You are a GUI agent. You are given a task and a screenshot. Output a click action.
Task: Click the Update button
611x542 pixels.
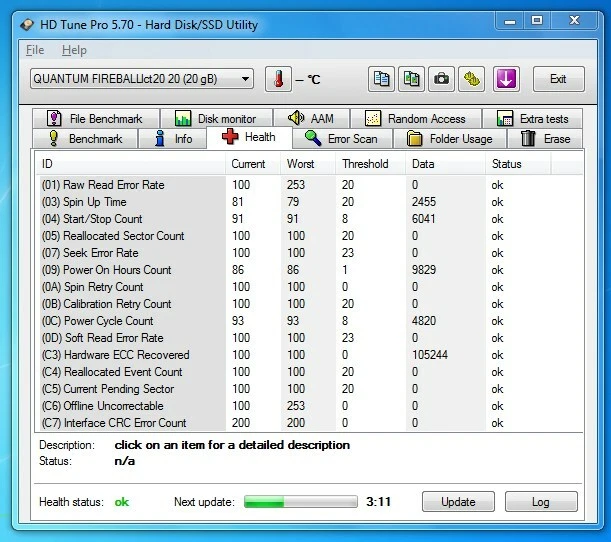(458, 501)
